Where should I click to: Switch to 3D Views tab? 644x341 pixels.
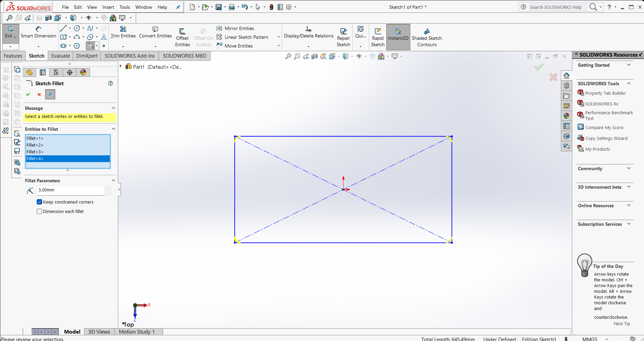(x=99, y=332)
